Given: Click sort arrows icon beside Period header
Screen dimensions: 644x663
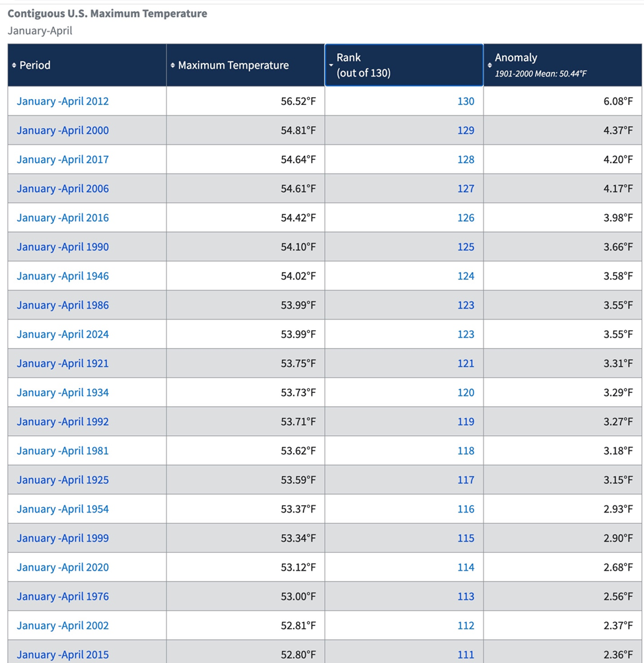Looking at the screenshot, I should tap(14, 65).
